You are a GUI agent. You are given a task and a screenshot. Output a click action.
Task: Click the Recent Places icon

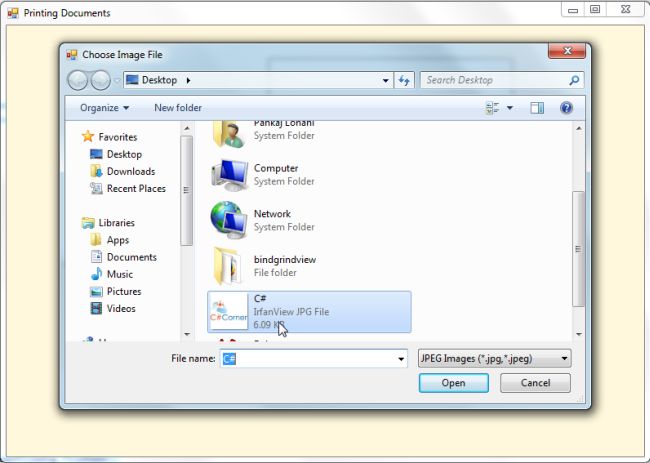(96, 189)
